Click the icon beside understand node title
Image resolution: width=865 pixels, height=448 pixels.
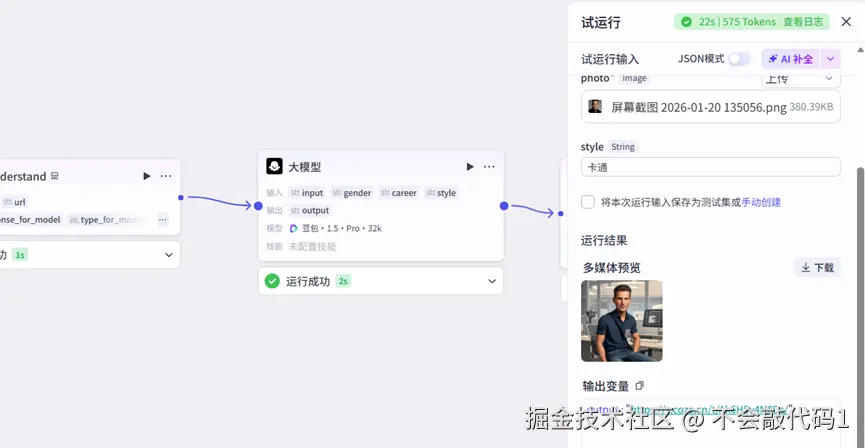pyautogui.click(x=55, y=176)
